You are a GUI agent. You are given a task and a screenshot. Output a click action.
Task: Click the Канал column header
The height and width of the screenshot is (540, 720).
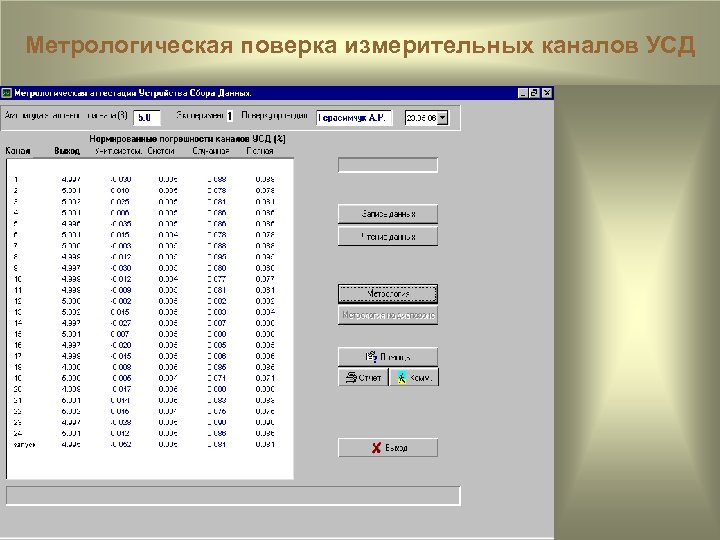(18, 151)
